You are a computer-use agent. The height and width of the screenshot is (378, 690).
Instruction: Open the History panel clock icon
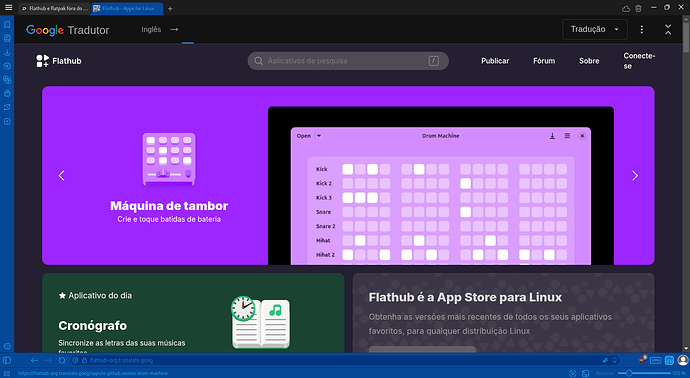click(7, 66)
